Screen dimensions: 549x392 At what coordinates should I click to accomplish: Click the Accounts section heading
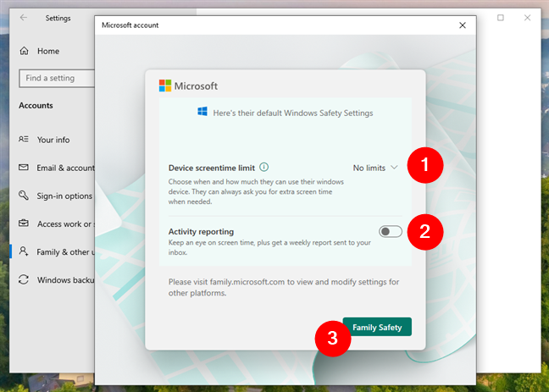pos(36,105)
